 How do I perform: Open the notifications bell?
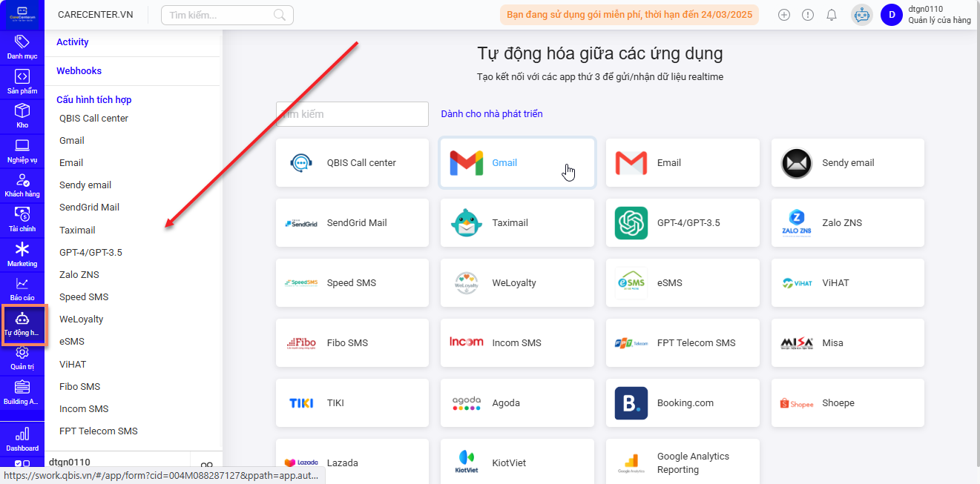click(832, 15)
